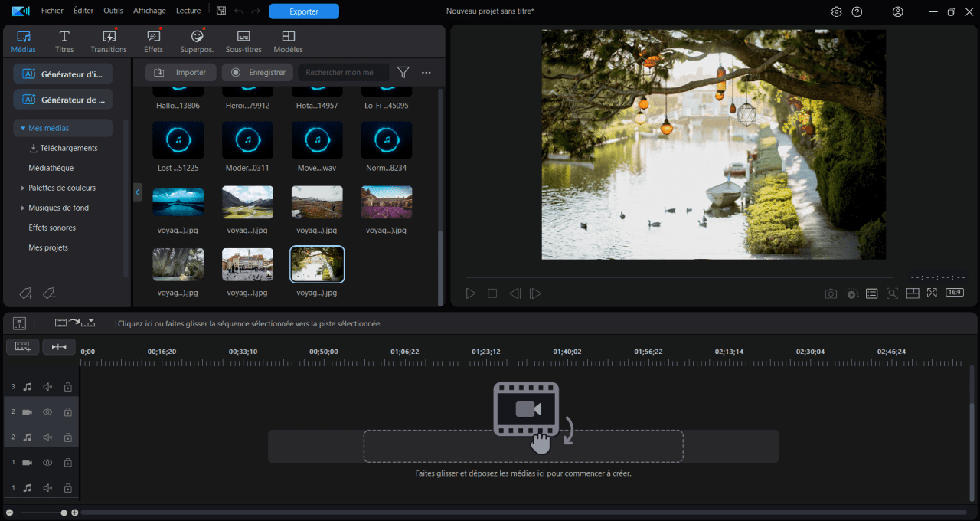
Task: Open the Effets room
Action: point(153,41)
